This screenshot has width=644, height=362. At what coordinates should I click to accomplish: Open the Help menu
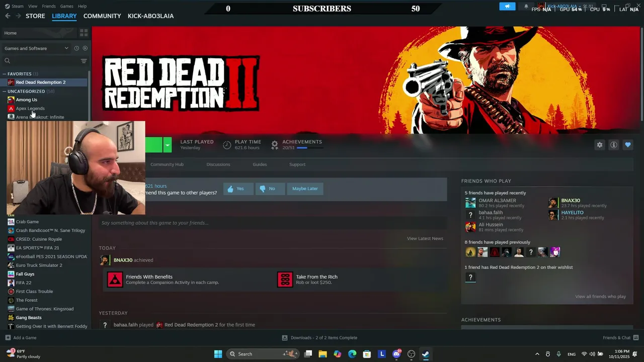82,6
